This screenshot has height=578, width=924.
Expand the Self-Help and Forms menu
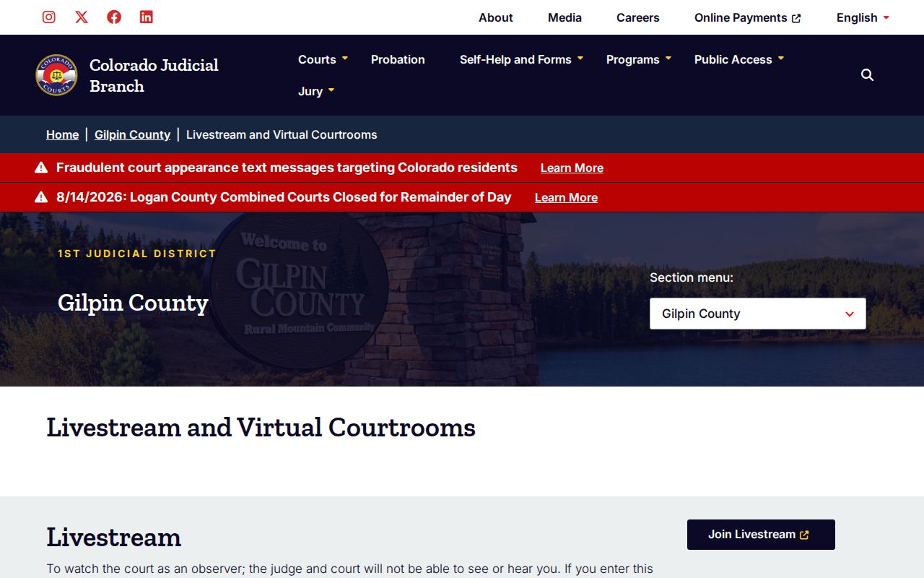click(522, 59)
